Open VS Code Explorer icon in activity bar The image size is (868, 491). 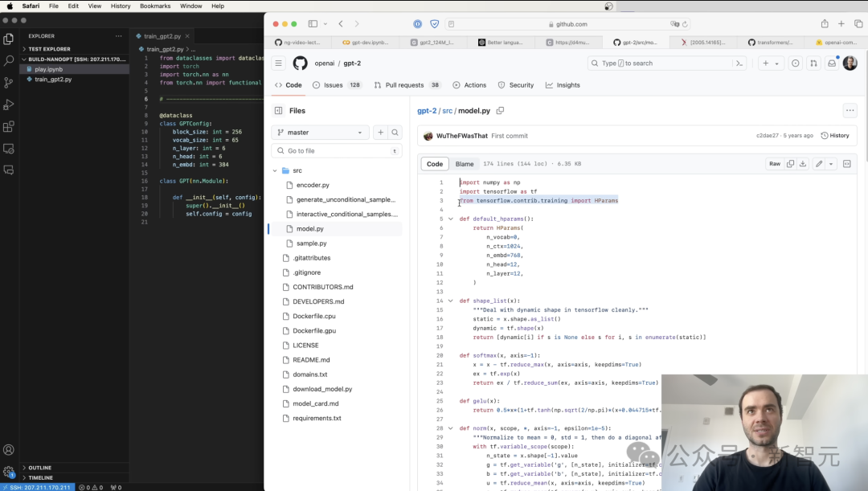pyautogui.click(x=8, y=39)
